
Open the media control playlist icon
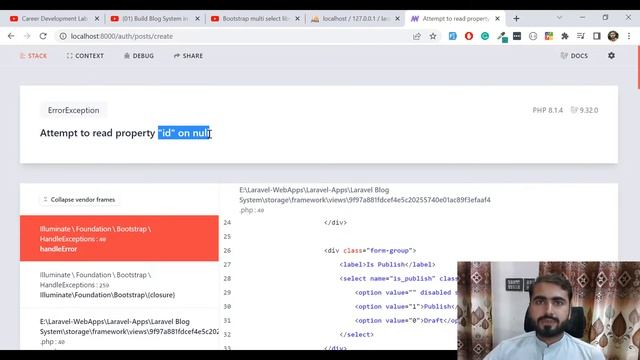click(581, 36)
